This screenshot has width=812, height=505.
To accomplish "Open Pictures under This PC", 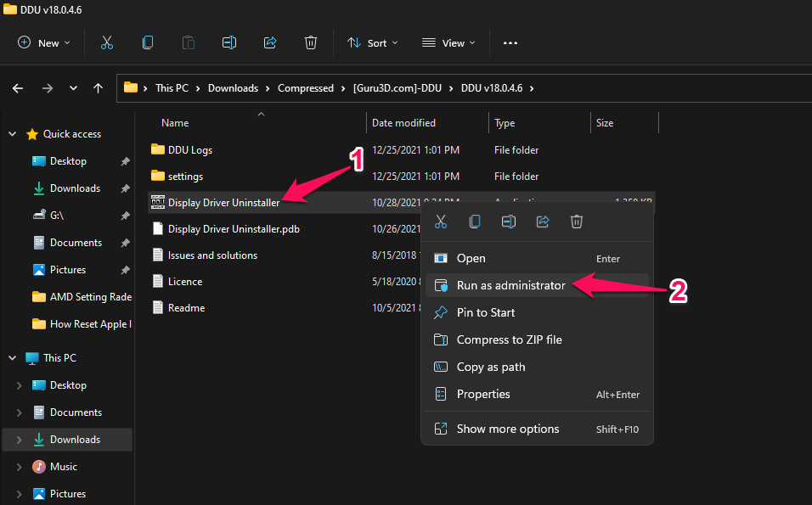I will [x=67, y=494].
